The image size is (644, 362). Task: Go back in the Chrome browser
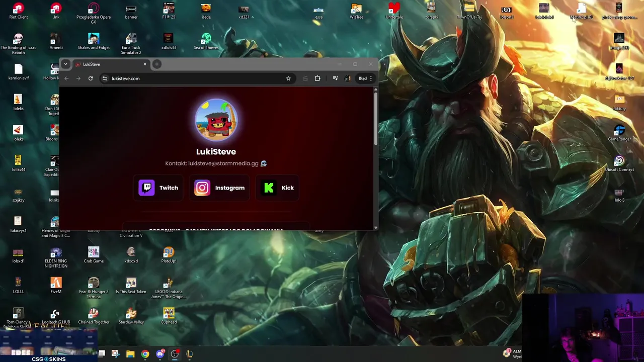[66, 78]
